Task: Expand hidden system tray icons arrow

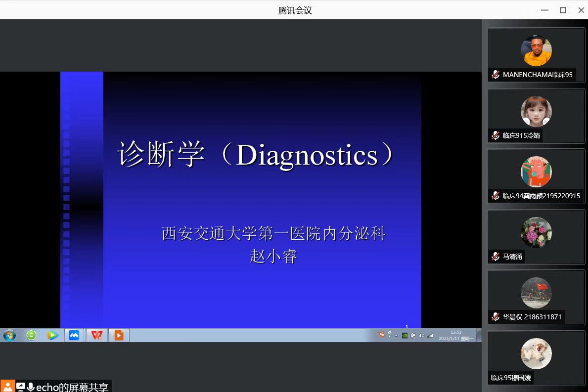Action: (396, 335)
